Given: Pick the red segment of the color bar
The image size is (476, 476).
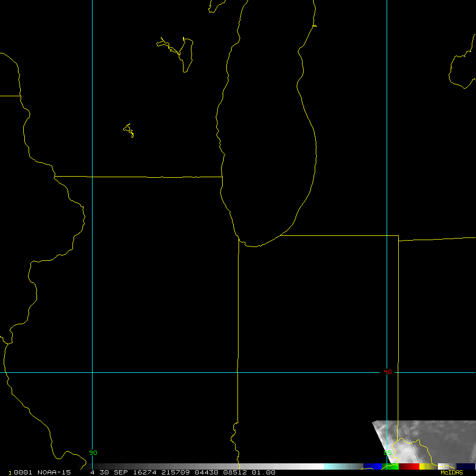Looking at the screenshot, I should [409, 466].
